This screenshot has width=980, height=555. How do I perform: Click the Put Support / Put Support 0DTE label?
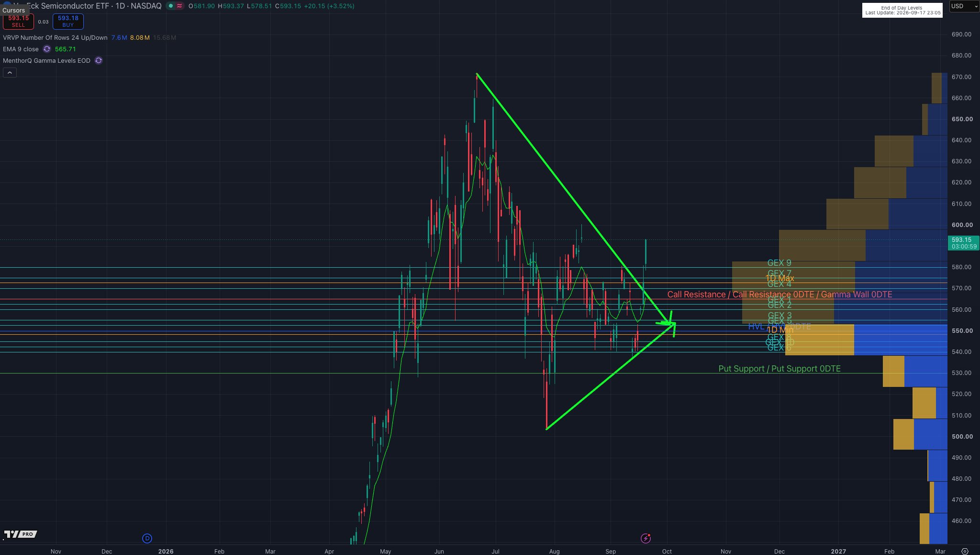click(x=779, y=369)
